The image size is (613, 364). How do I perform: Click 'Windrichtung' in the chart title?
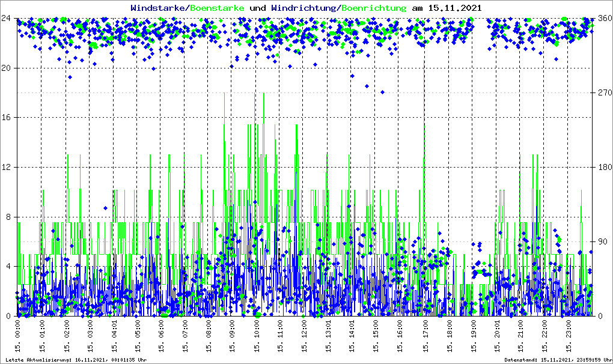pos(303,8)
